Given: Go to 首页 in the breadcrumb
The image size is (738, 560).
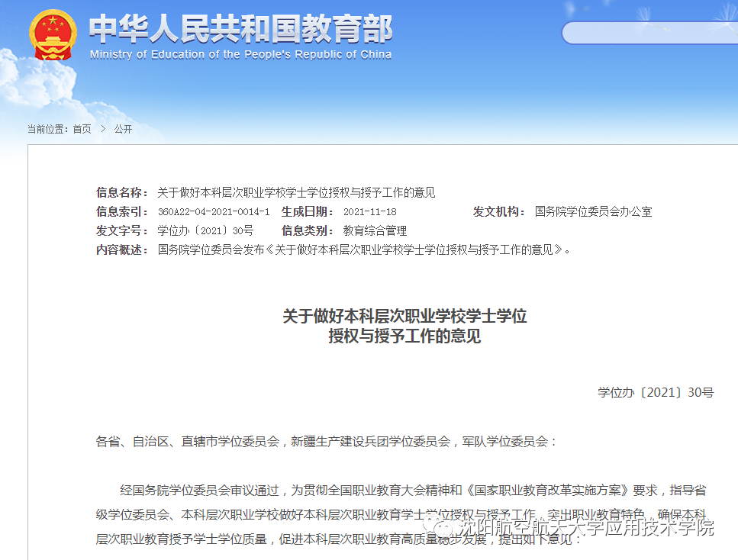Looking at the screenshot, I should [82, 129].
